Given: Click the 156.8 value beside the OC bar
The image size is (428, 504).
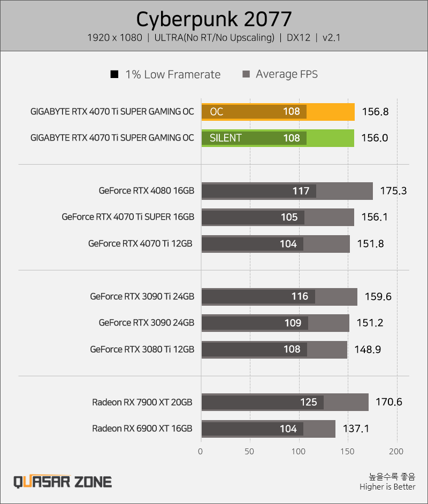Looking at the screenshot, I should 375,112.
